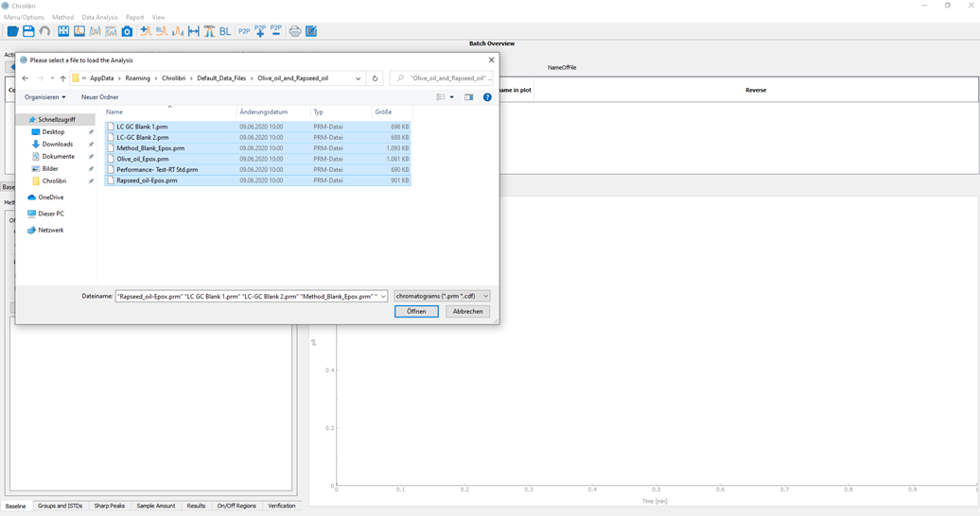The width and height of the screenshot is (980, 516).
Task: Open the Organisieren dropdown menu
Action: [x=45, y=96]
